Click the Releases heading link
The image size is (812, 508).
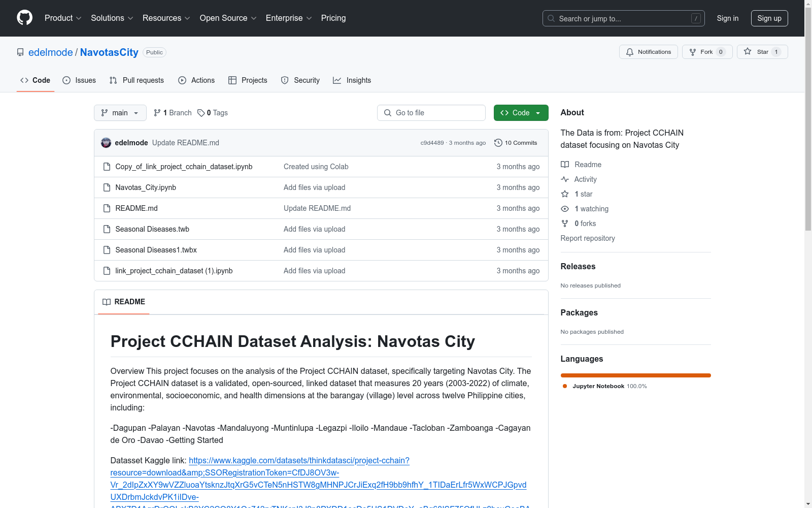[x=578, y=266]
